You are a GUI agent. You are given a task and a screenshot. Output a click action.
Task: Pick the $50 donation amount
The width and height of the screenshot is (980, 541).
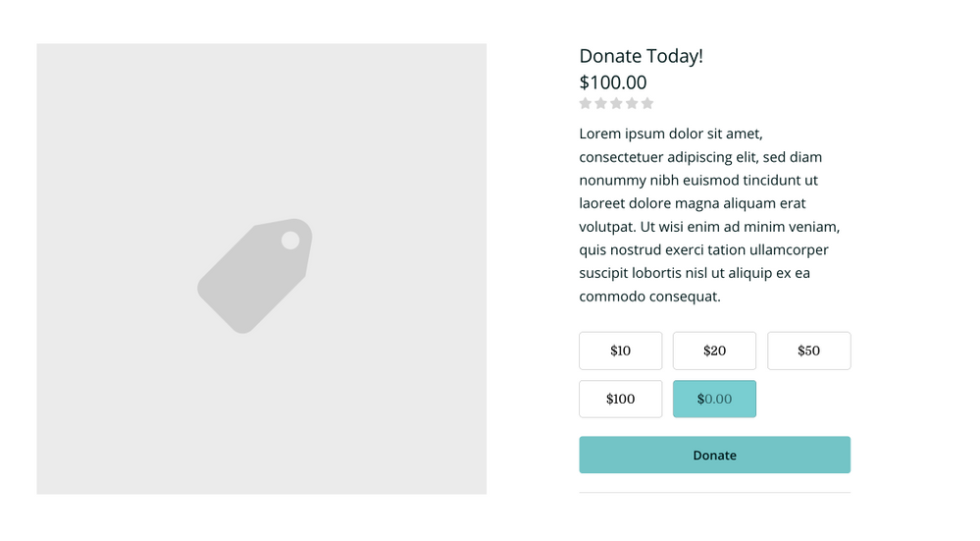[808, 351]
